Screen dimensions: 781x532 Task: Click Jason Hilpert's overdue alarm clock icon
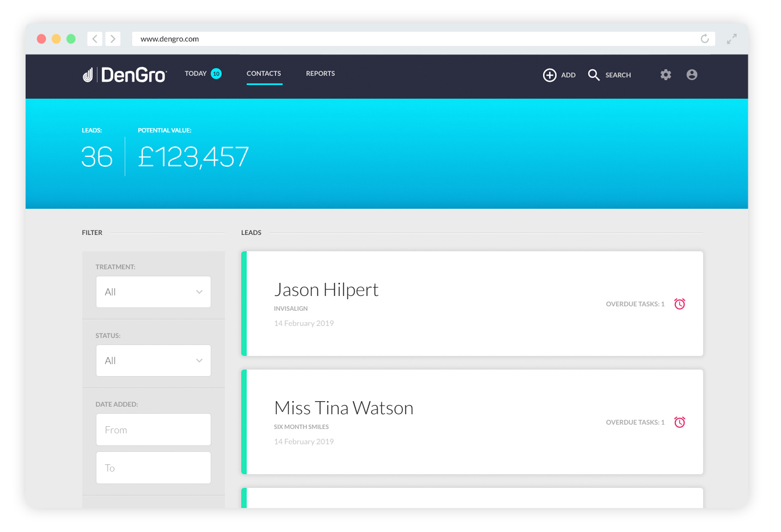(x=680, y=304)
